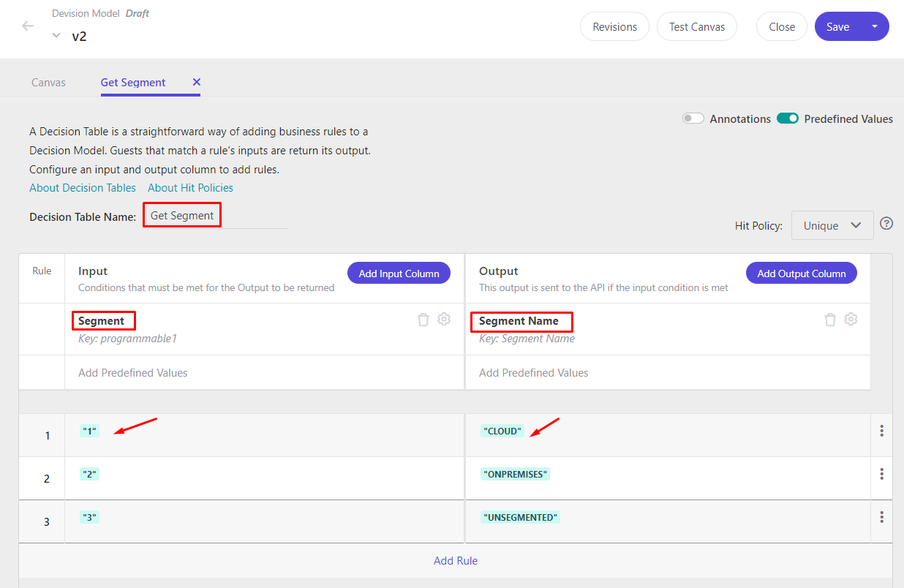Click the back arrow next to Devision Model
The height and width of the screenshot is (588, 904).
click(x=27, y=26)
